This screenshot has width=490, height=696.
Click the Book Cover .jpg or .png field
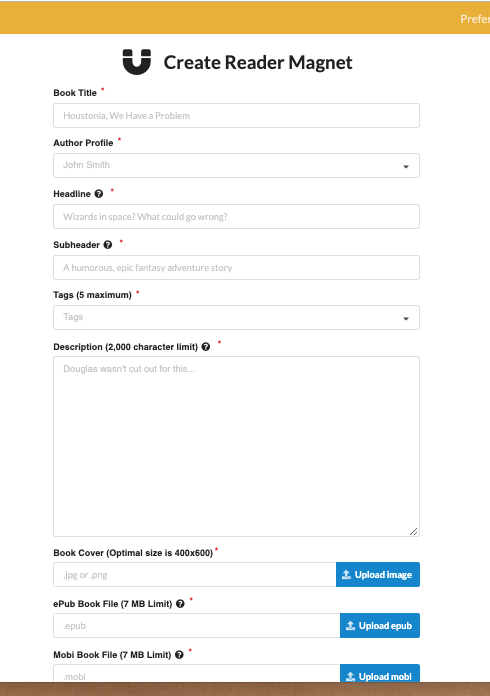pyautogui.click(x=194, y=574)
